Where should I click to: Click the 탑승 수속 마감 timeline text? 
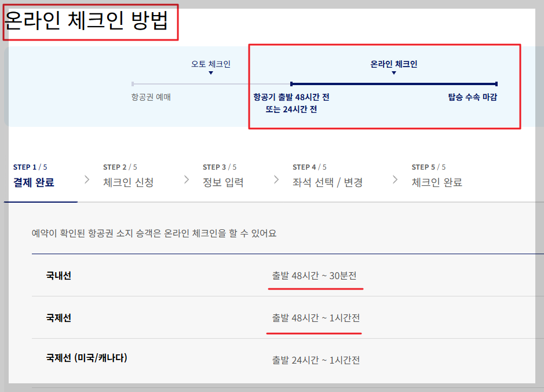tap(473, 97)
